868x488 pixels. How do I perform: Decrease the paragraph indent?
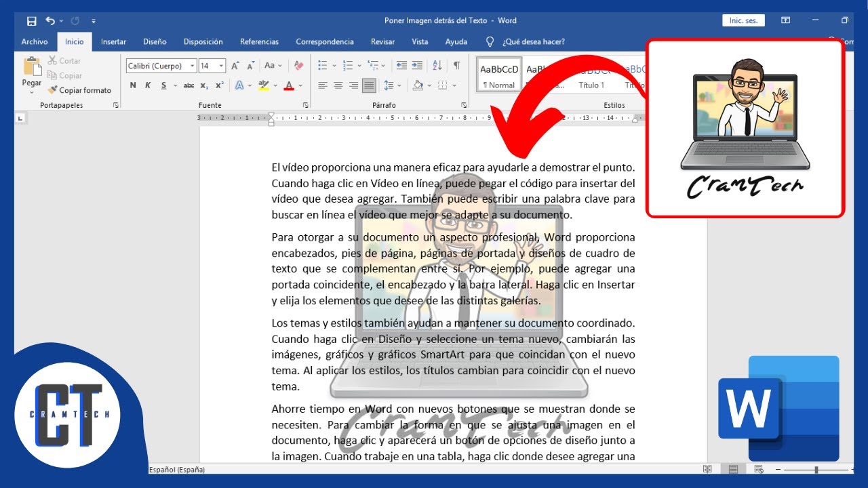401,66
